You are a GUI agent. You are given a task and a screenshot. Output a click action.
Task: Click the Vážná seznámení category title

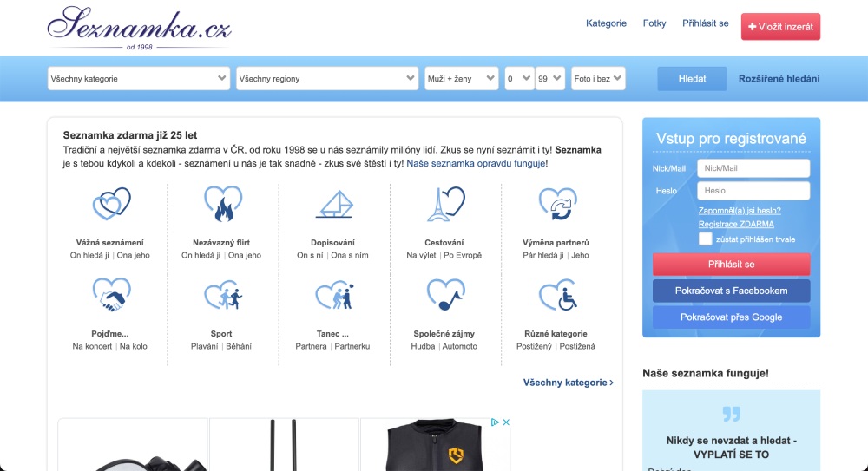[109, 242]
